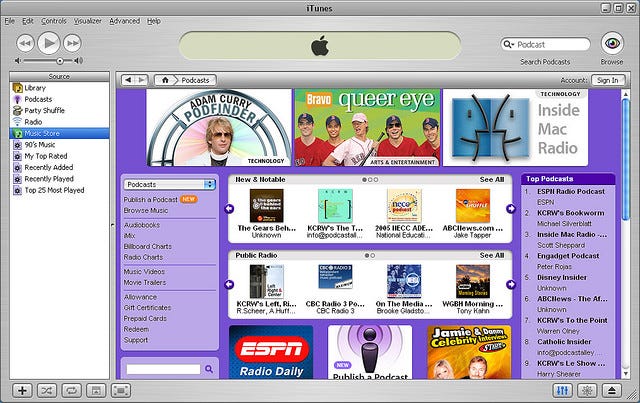Image resolution: width=640 pixels, height=403 pixels.
Task: Open the Edit menu
Action: (28, 21)
